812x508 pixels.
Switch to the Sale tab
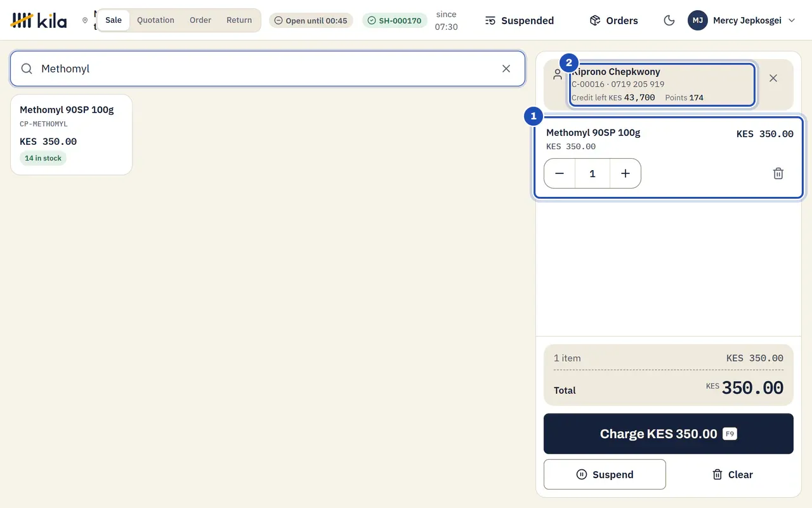(114, 20)
